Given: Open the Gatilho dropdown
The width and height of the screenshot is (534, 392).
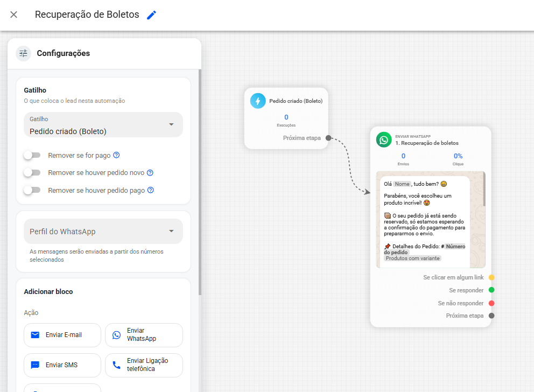Looking at the screenshot, I should pos(103,124).
